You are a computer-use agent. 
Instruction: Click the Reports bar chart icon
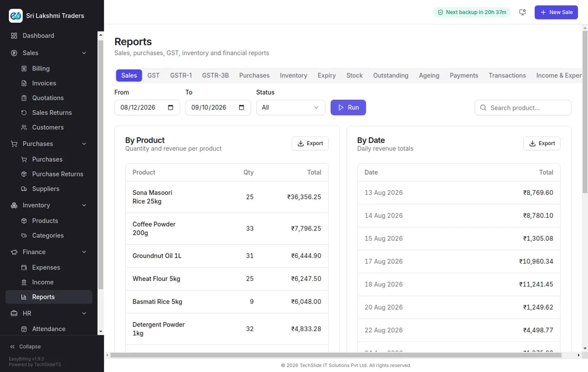(x=24, y=297)
